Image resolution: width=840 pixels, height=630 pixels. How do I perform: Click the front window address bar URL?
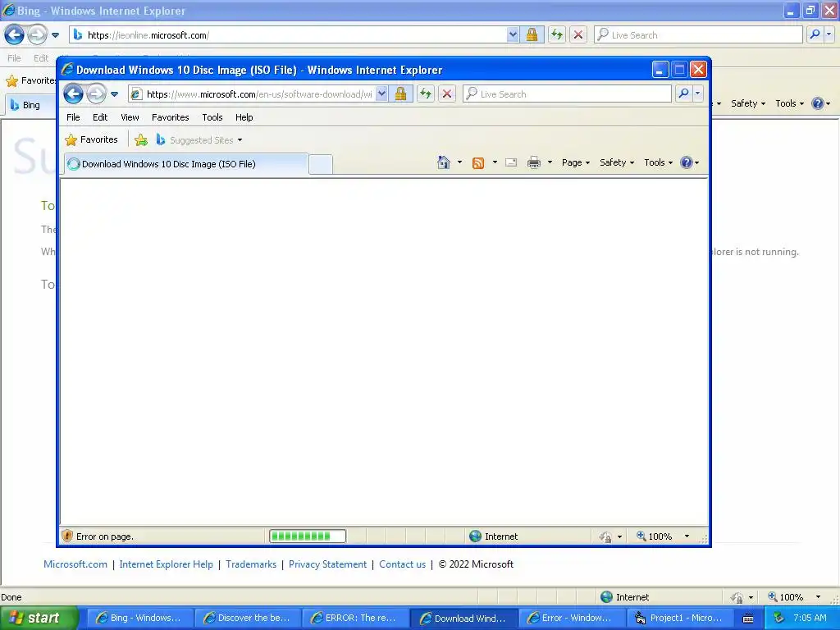pos(259,94)
